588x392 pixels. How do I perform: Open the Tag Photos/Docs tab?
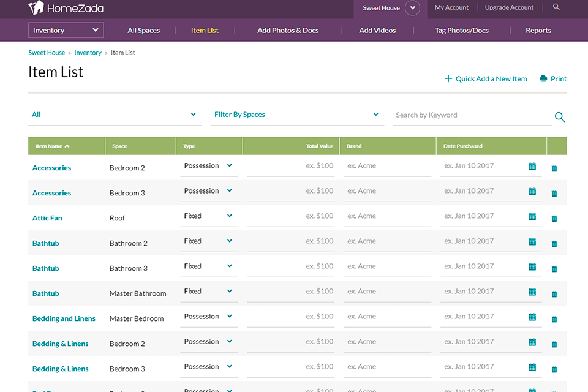coord(462,31)
